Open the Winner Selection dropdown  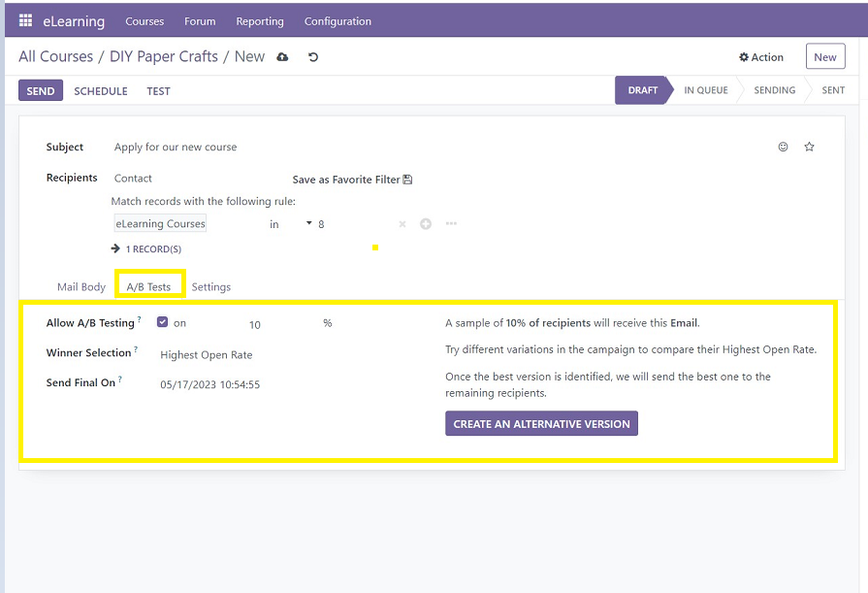pyautogui.click(x=206, y=354)
